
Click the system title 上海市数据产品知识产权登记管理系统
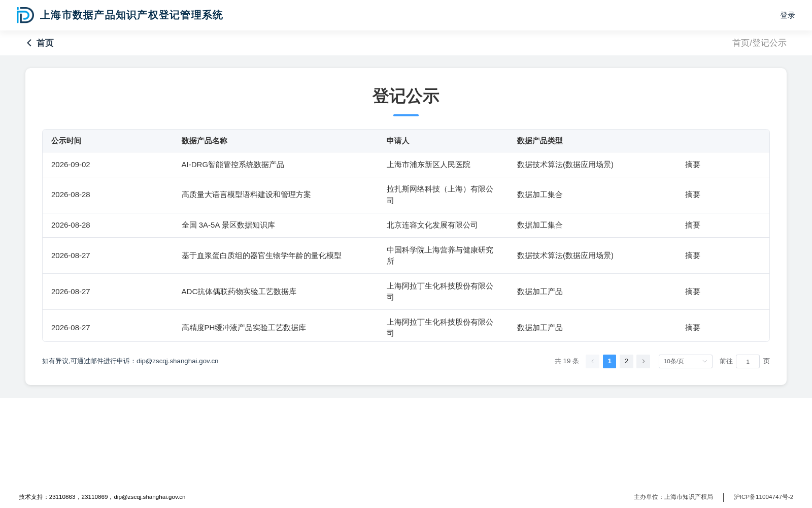click(131, 15)
